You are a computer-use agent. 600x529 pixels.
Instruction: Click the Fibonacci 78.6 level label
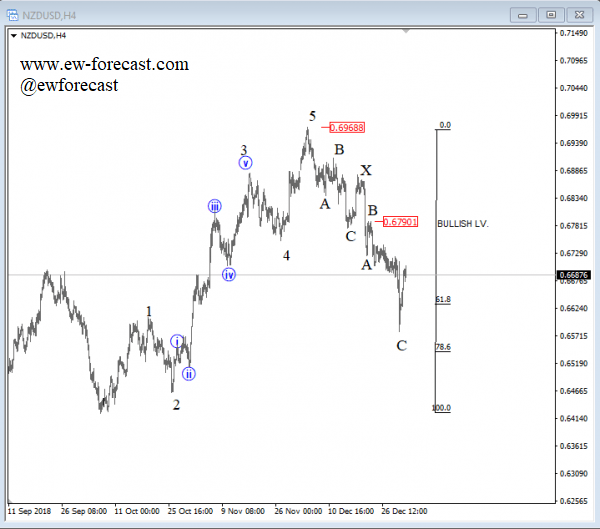point(443,347)
